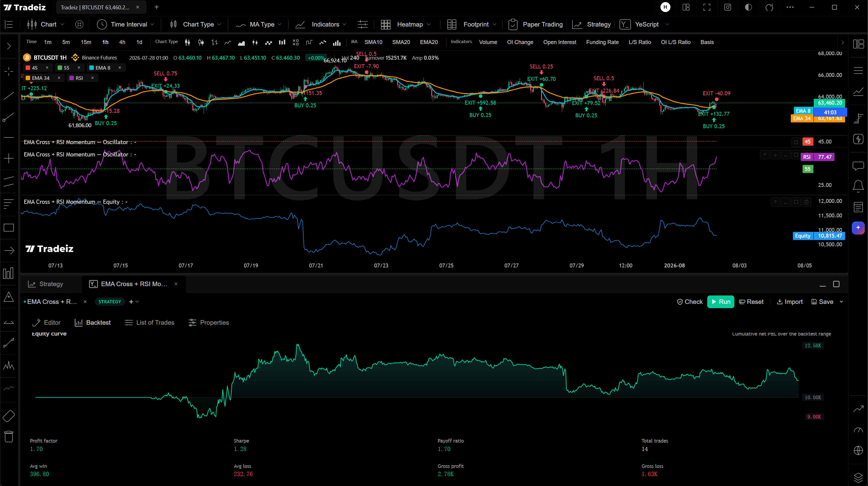This screenshot has width=868, height=486.
Task: Click the Save button
Action: pyautogui.click(x=822, y=302)
